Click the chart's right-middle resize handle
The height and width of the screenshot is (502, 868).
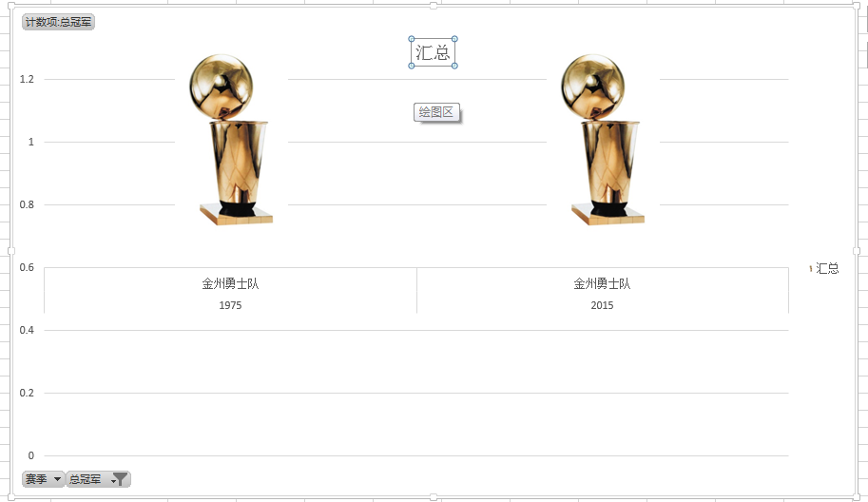(x=857, y=251)
